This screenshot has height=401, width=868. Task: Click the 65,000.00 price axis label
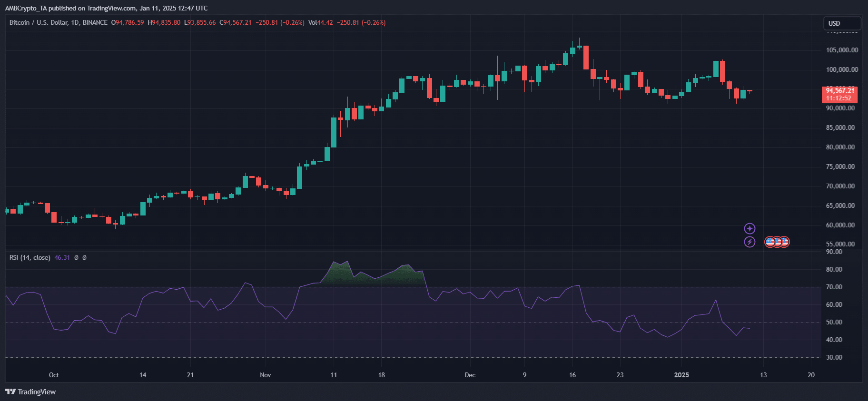click(840, 205)
